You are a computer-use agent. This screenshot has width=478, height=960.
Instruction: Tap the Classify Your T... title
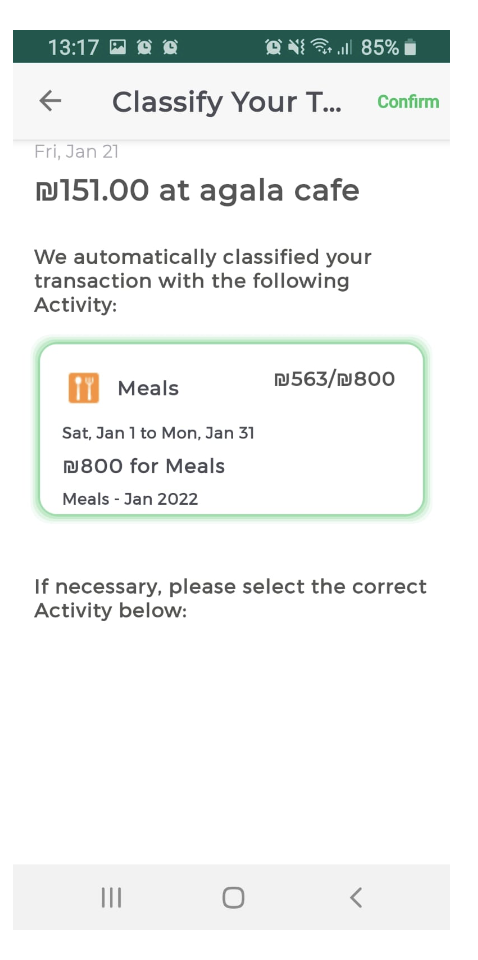[x=227, y=102]
